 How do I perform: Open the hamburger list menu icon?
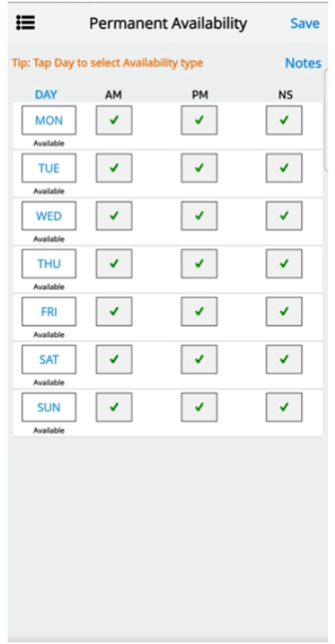coord(25,23)
